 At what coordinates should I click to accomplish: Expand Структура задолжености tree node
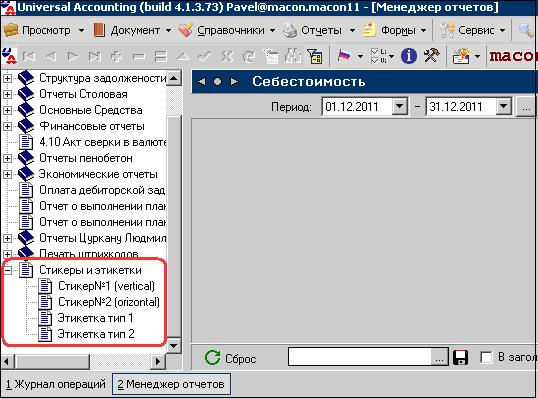pyautogui.click(x=7, y=78)
